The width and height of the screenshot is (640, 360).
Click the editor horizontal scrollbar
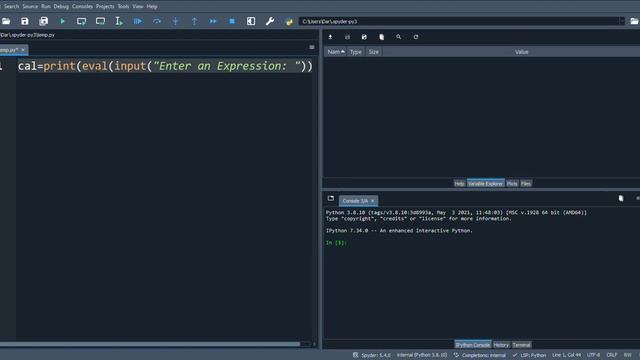pyautogui.click(x=150, y=344)
